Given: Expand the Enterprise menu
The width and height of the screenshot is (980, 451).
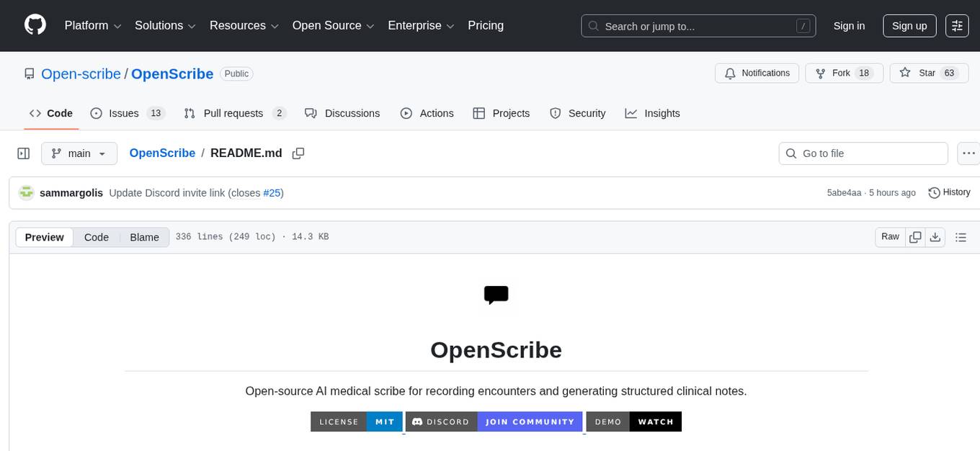Looking at the screenshot, I should tap(421, 25).
